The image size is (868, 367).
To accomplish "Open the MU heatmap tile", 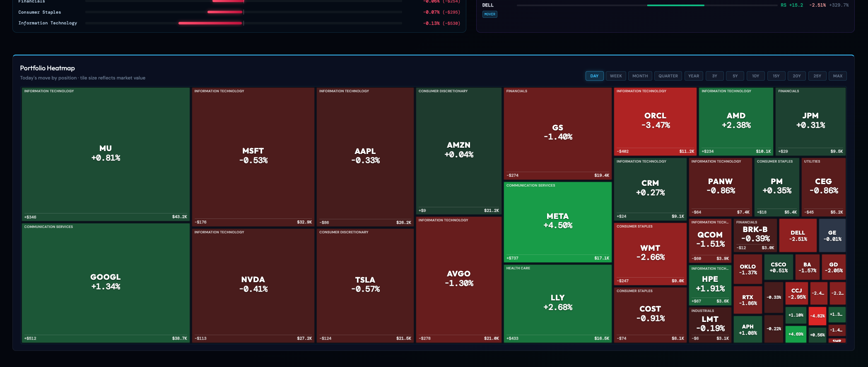I will point(106,154).
